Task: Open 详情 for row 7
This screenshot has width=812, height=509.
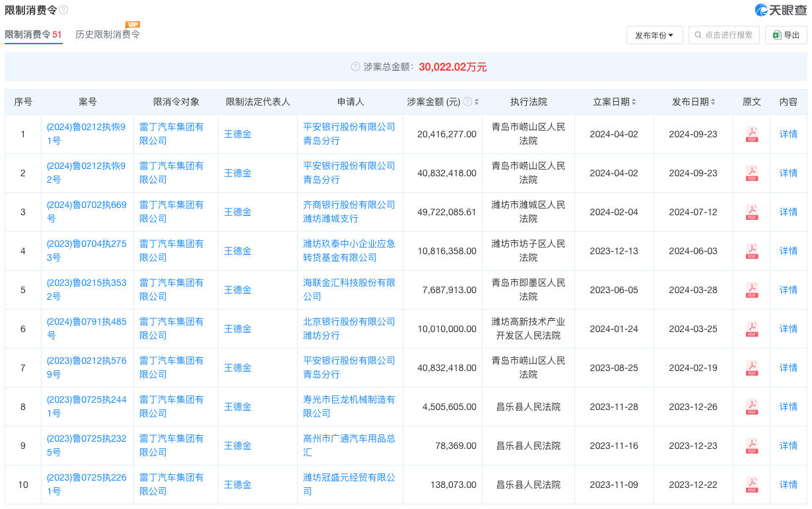Action: 788,368
